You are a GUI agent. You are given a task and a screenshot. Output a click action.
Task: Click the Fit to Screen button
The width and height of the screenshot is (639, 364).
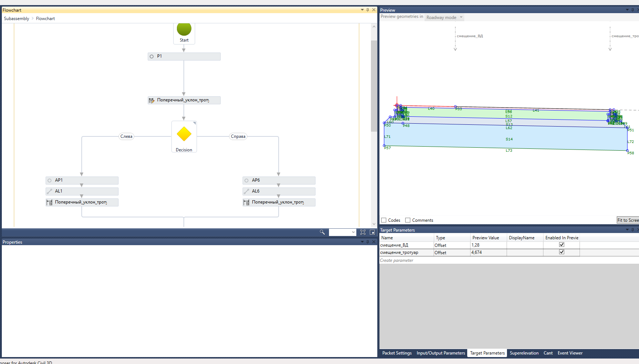coord(628,220)
